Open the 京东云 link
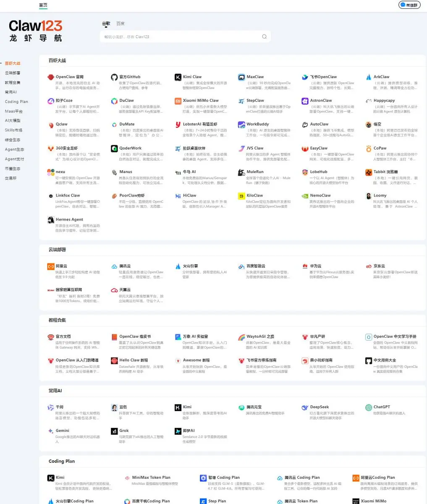The image size is (427, 504). click(x=379, y=266)
